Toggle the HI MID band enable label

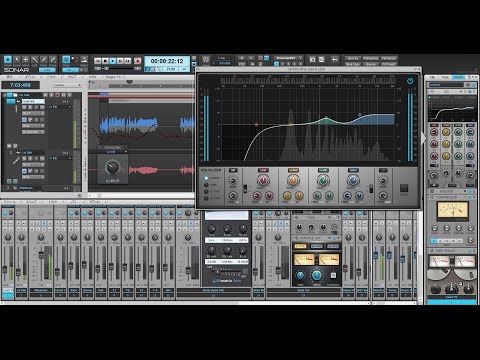[x=323, y=170]
